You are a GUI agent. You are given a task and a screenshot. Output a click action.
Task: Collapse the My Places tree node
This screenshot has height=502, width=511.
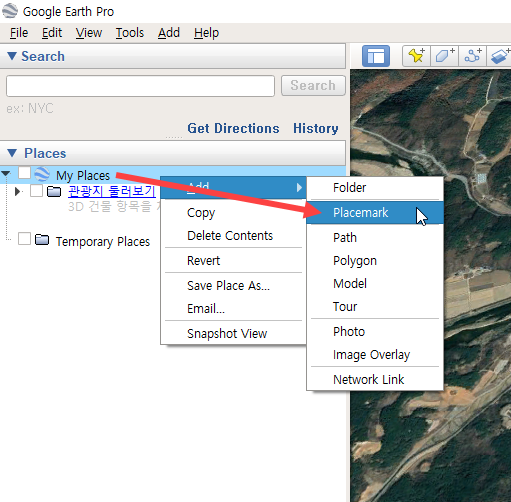click(6, 174)
